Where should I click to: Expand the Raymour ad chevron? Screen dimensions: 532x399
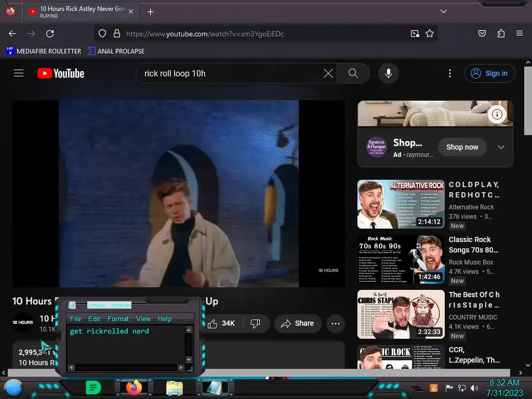(x=501, y=147)
